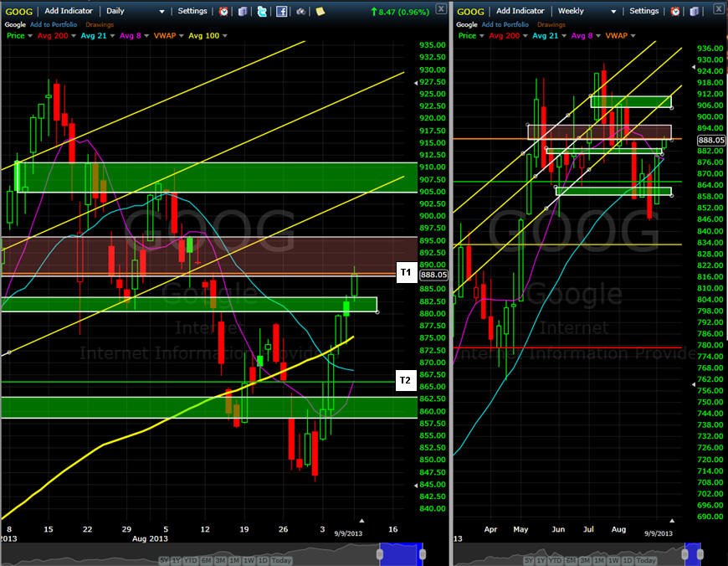Select 6M range on Daily chart
Screen dimensions: 728x566
coord(206,560)
